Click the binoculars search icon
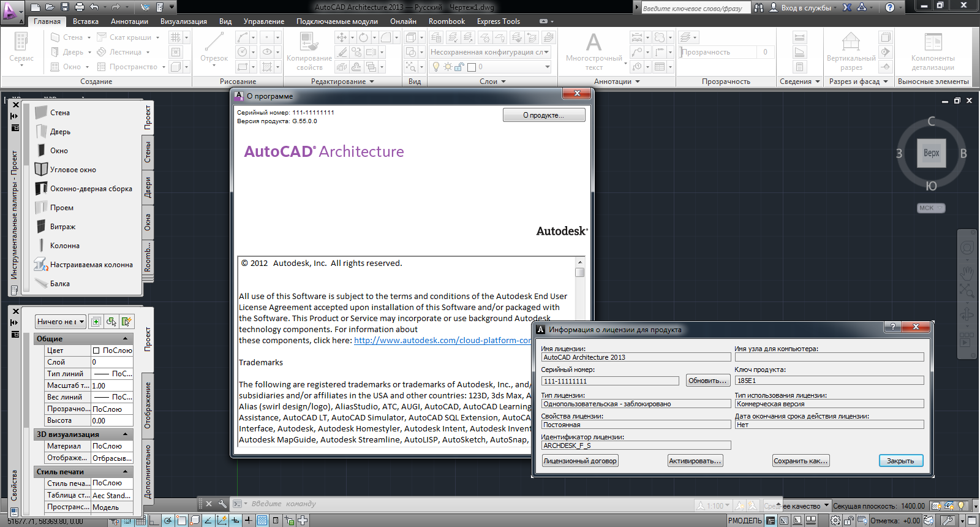Viewport: 980px width, 527px height. tap(759, 7)
